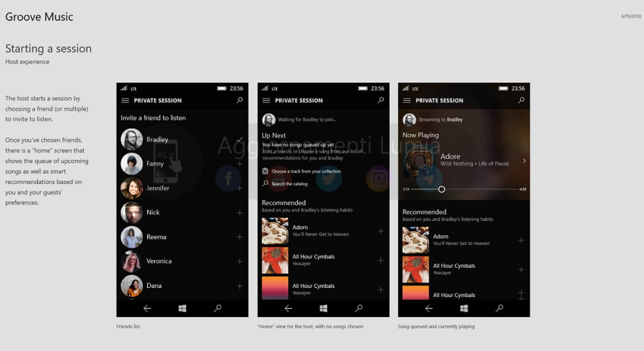This screenshot has height=351, width=644.
Task: Tap back arrow on Friends list phone
Action: [147, 308]
